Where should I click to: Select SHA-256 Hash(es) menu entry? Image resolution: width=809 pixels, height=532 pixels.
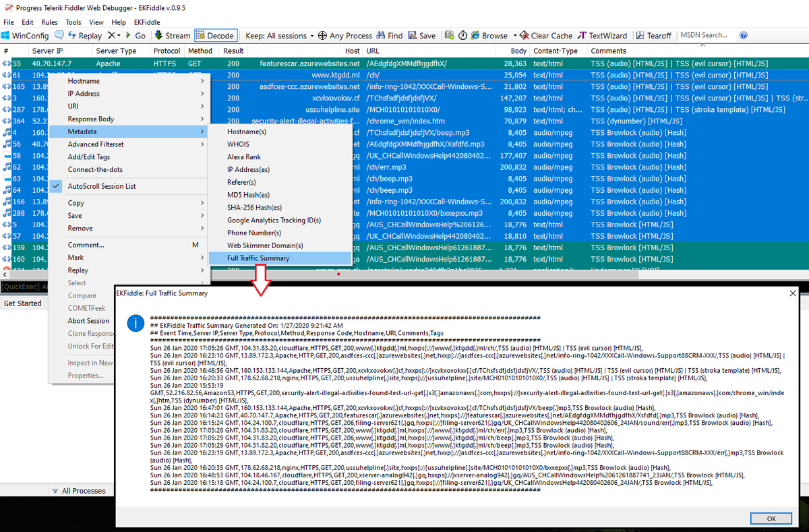[x=280, y=208]
